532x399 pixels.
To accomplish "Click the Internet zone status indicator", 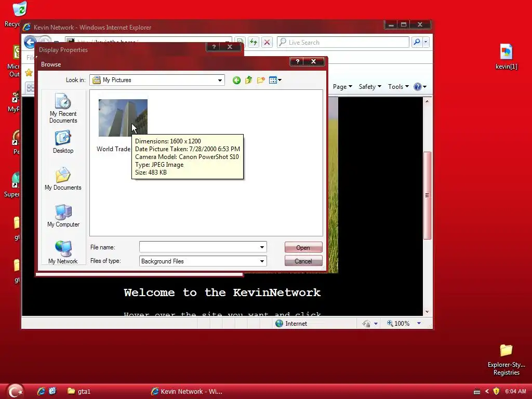I will [291, 324].
